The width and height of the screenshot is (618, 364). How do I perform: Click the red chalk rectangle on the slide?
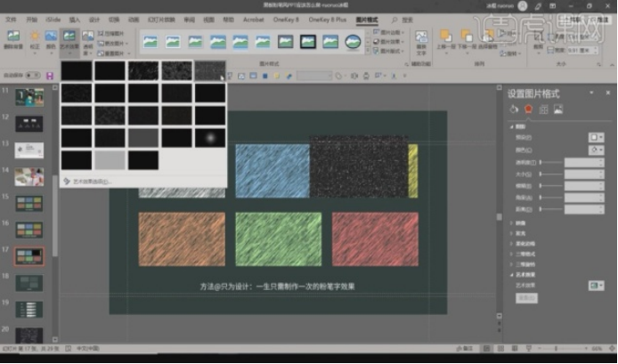pos(375,239)
